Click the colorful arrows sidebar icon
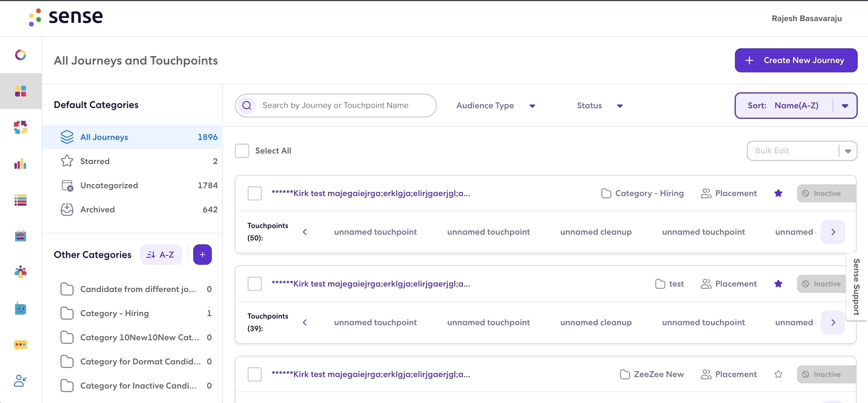Viewport: 868px width, 403px height. click(x=21, y=127)
